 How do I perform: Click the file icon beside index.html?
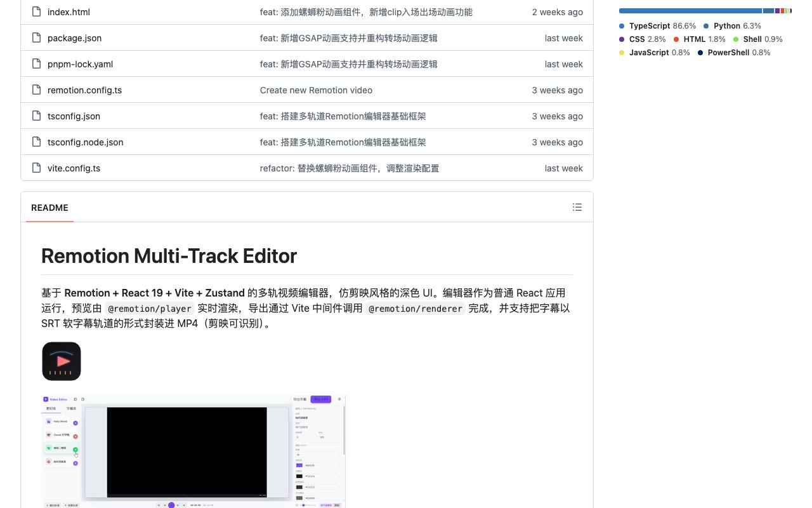pyautogui.click(x=36, y=11)
